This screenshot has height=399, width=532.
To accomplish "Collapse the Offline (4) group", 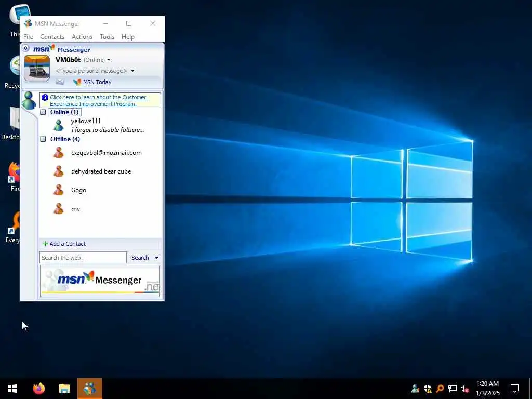I will [x=43, y=139].
